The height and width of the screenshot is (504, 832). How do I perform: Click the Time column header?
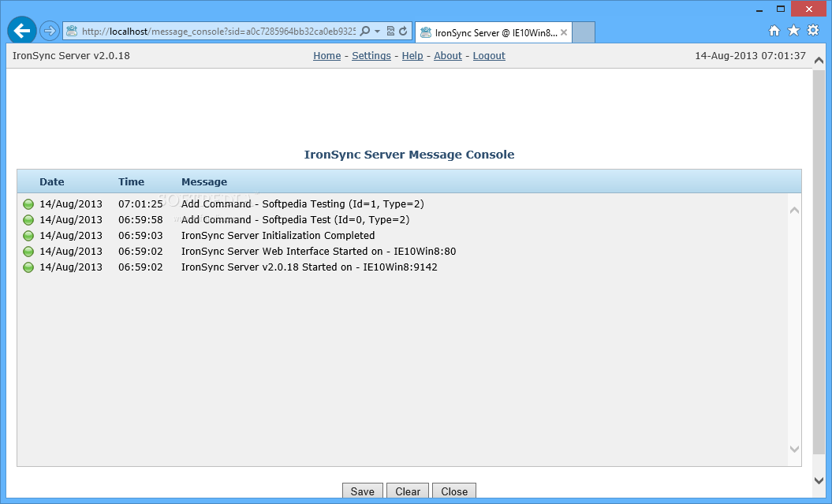[131, 181]
